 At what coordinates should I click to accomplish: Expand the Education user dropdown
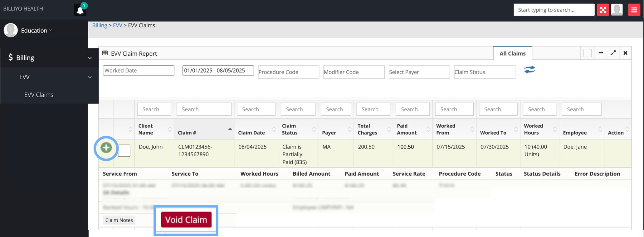36,30
